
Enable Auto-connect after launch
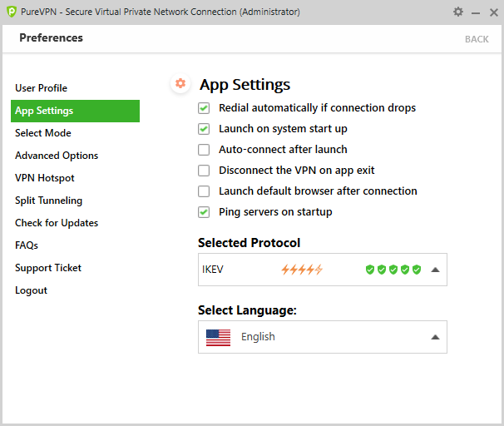(x=204, y=150)
